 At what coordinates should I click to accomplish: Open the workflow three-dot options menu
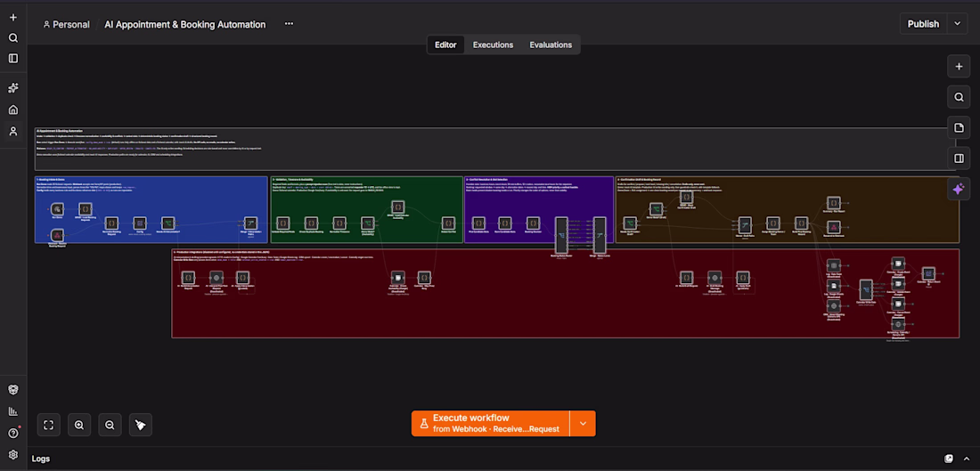click(x=289, y=24)
